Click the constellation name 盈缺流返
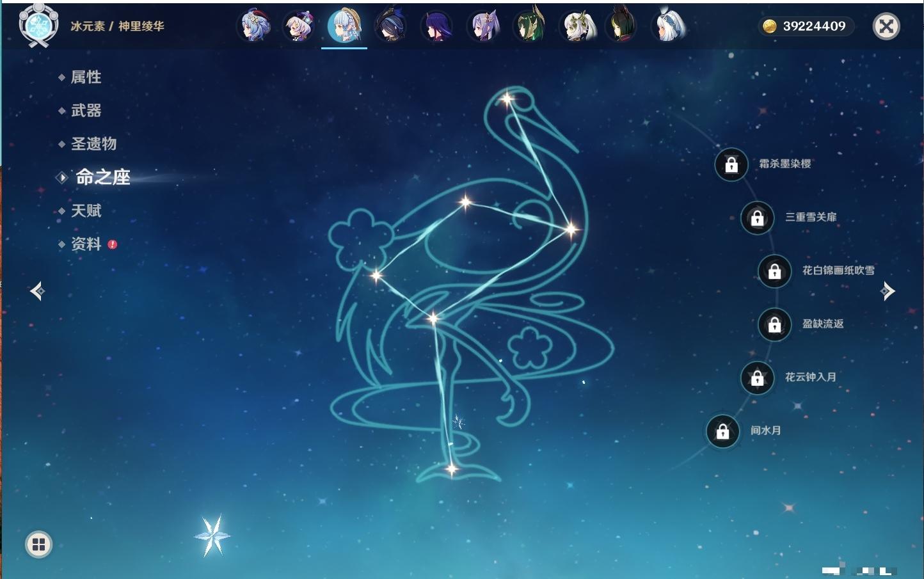Viewport: 924px width, 579px height. [823, 324]
